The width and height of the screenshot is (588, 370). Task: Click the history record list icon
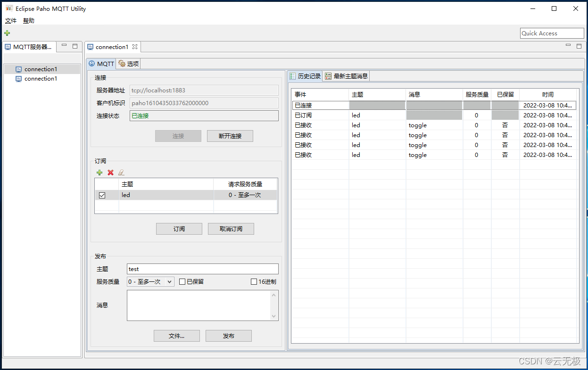coord(293,75)
